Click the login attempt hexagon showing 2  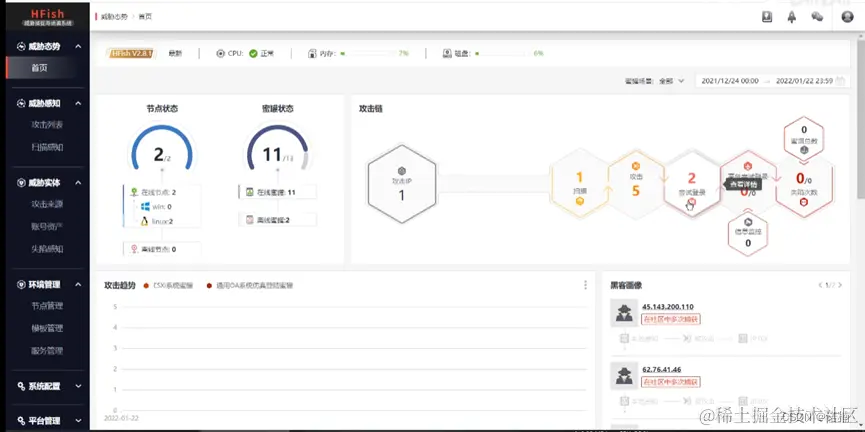[692, 185]
